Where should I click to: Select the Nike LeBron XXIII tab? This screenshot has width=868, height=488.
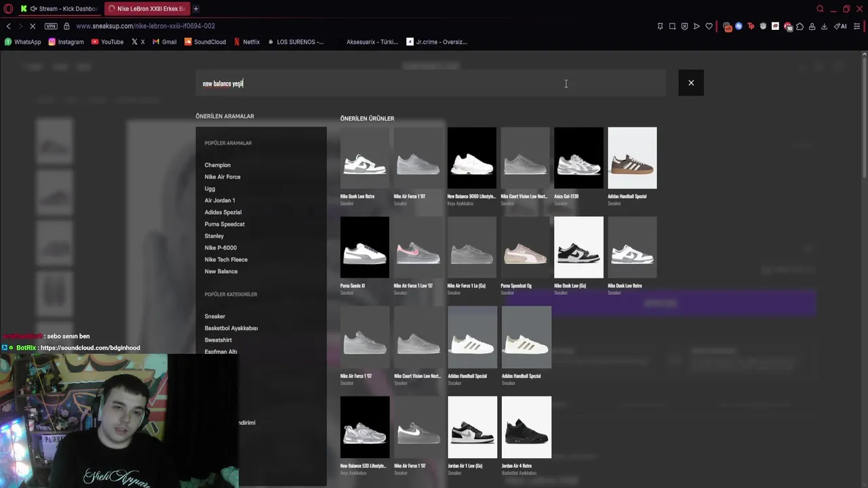(147, 9)
